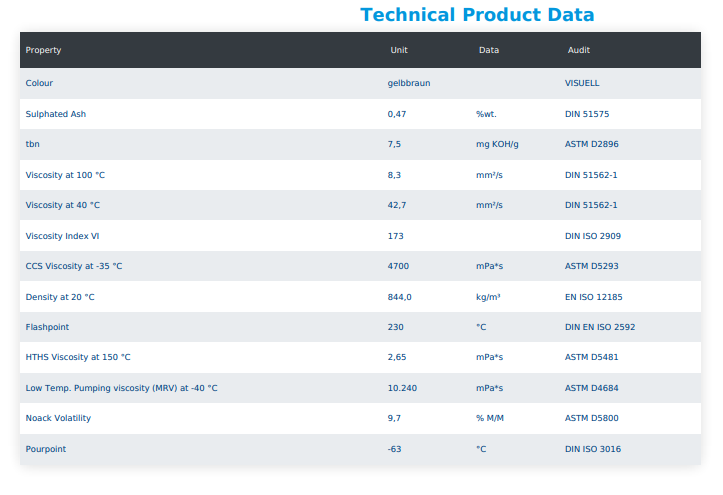The width and height of the screenshot is (723, 495).
Task: Select the value '2,65'
Action: 397,357
